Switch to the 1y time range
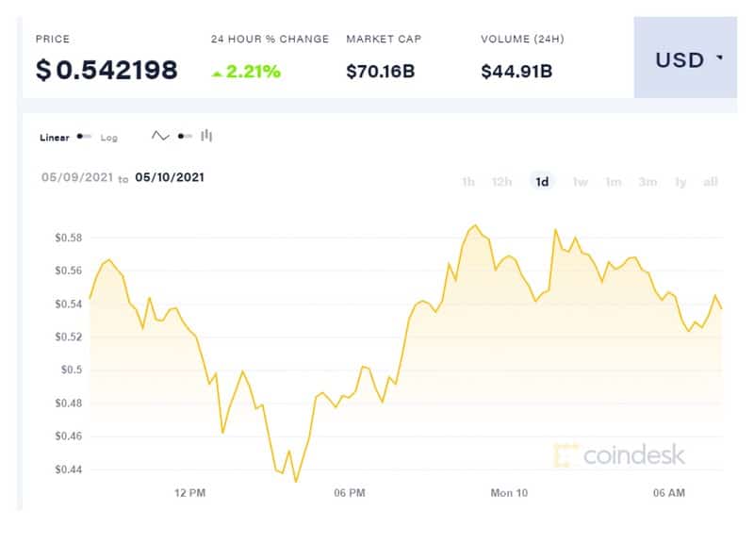754x560 pixels. click(680, 182)
